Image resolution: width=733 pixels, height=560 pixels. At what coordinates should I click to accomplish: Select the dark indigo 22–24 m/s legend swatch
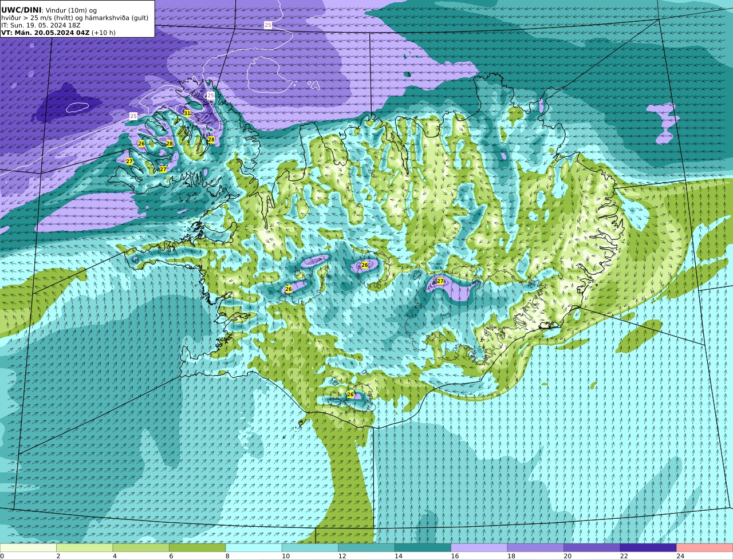(648, 547)
